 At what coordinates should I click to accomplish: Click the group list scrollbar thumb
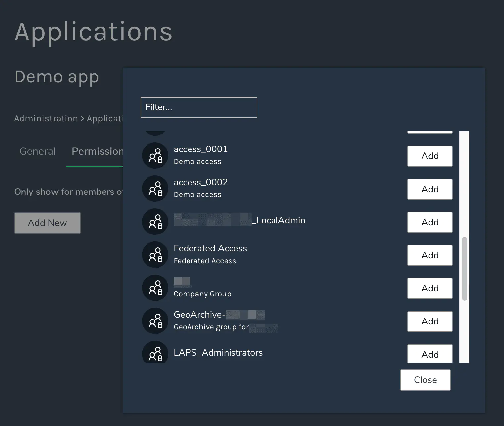[x=464, y=269]
